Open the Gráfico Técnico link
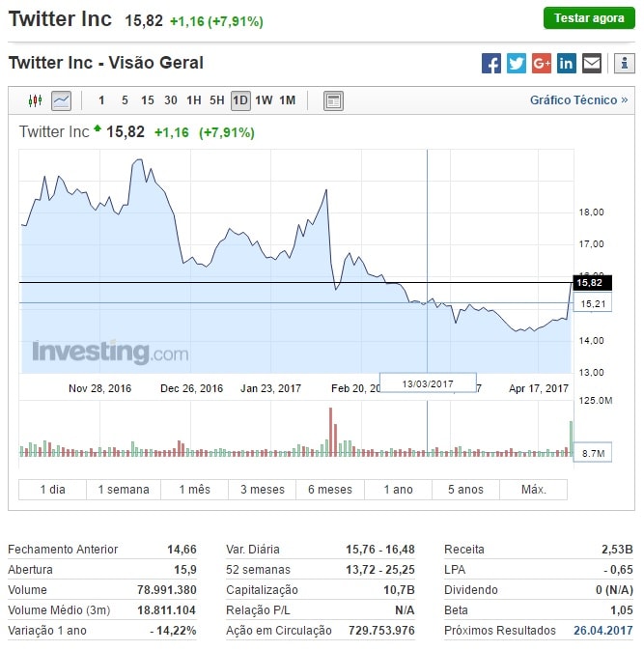The height and width of the screenshot is (651, 644). 578,100
